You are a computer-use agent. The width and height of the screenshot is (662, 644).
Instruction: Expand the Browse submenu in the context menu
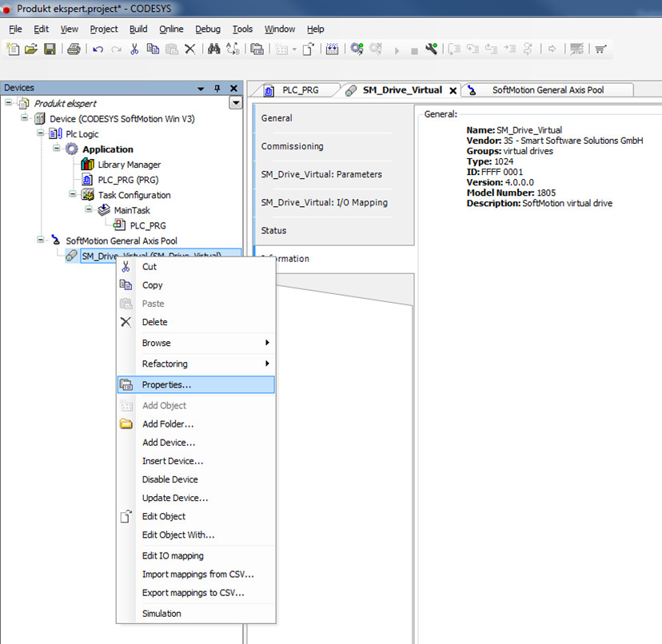pos(197,343)
